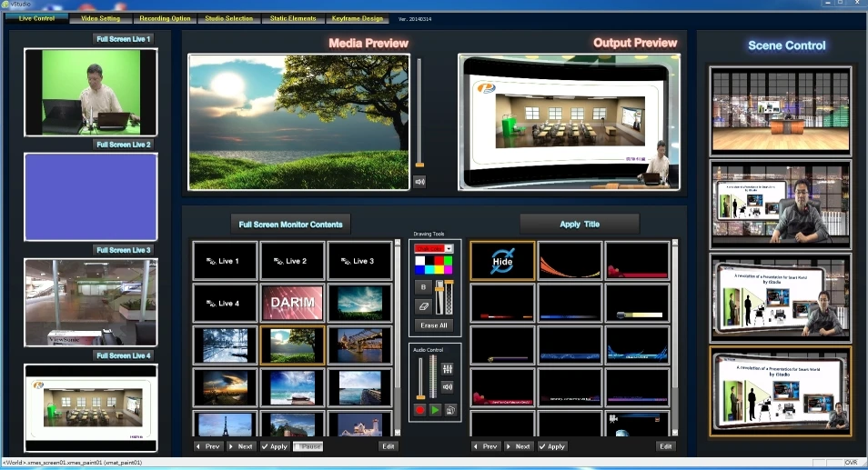
Task: Start recording with red record button
Action: point(419,410)
